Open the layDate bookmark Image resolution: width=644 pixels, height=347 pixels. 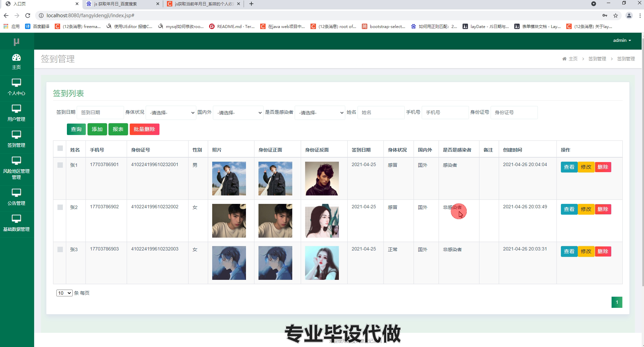click(486, 26)
